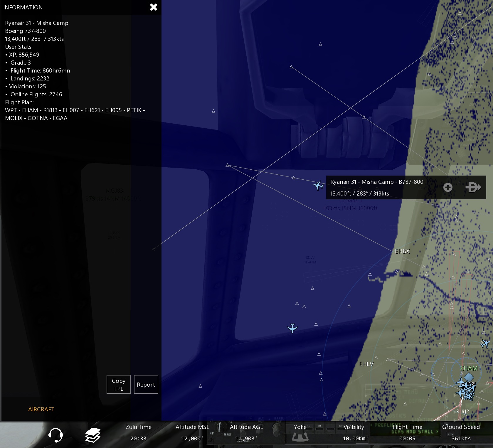The height and width of the screenshot is (448, 493).
Task: Click the Visibility 10.00Km readout
Action: pyautogui.click(x=354, y=433)
